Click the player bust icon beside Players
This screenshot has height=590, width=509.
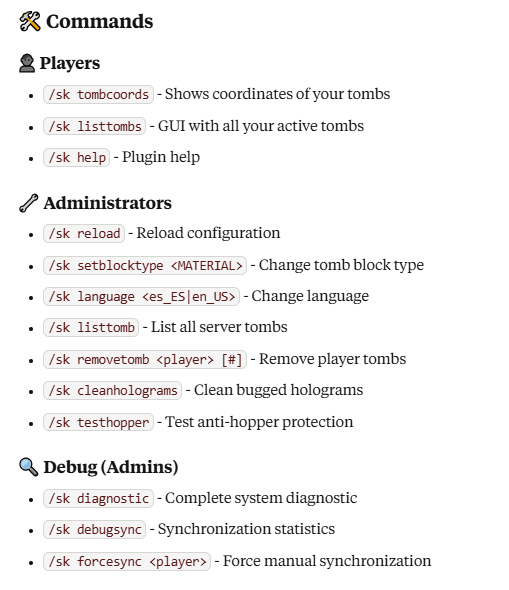[27, 63]
